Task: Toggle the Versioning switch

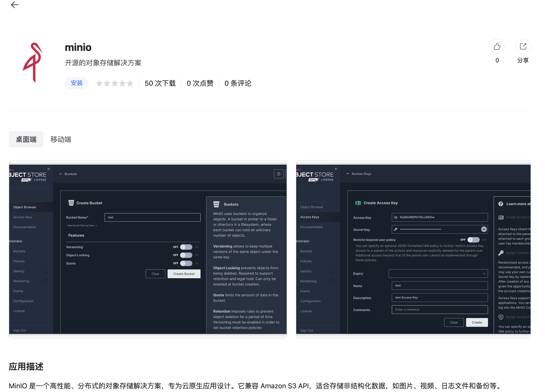Action: pyautogui.click(x=186, y=247)
